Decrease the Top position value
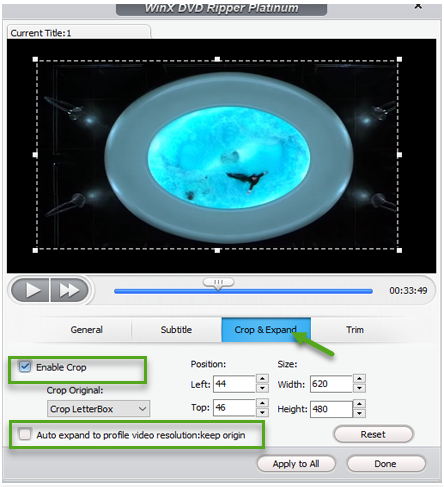Image resolution: width=444 pixels, height=487 pixels. point(262,413)
